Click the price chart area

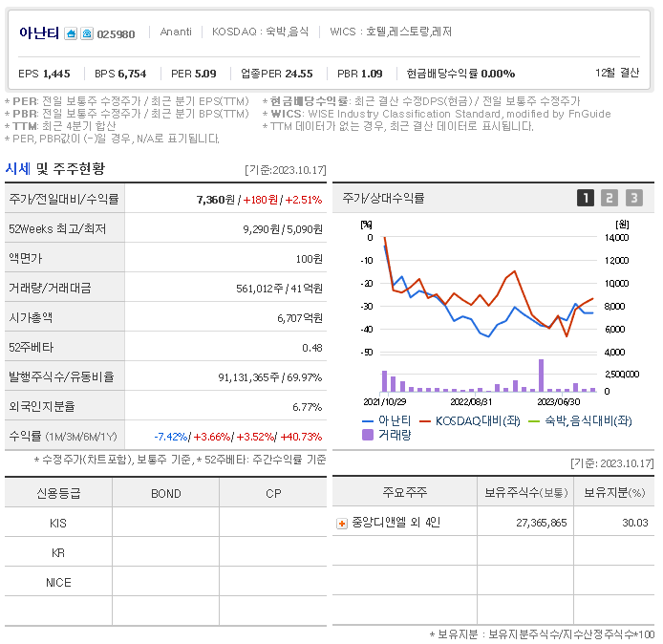(x=489, y=294)
